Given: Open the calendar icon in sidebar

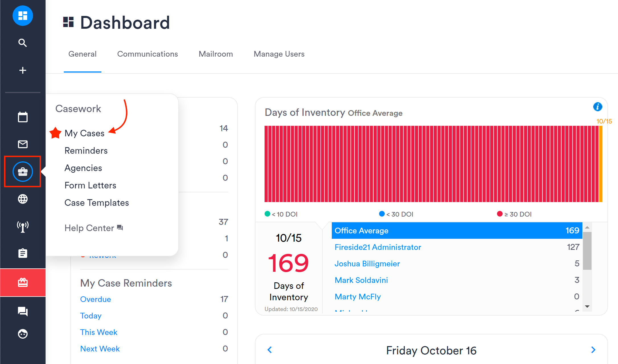Looking at the screenshot, I should pyautogui.click(x=22, y=117).
